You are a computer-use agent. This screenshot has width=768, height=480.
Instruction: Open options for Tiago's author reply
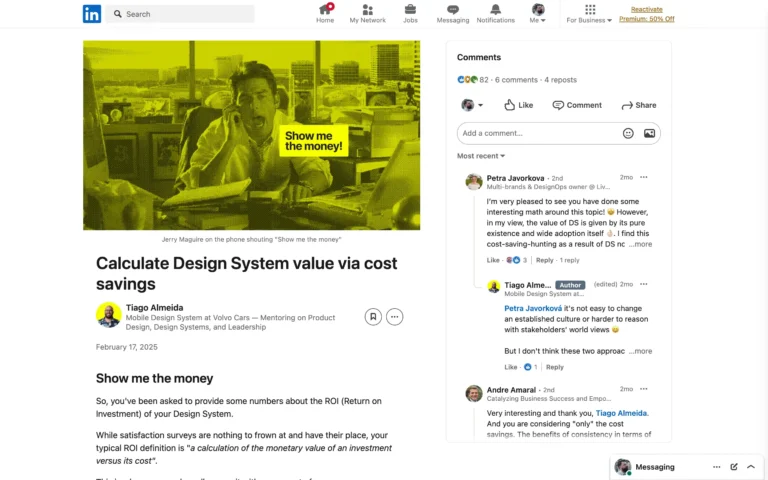[644, 284]
